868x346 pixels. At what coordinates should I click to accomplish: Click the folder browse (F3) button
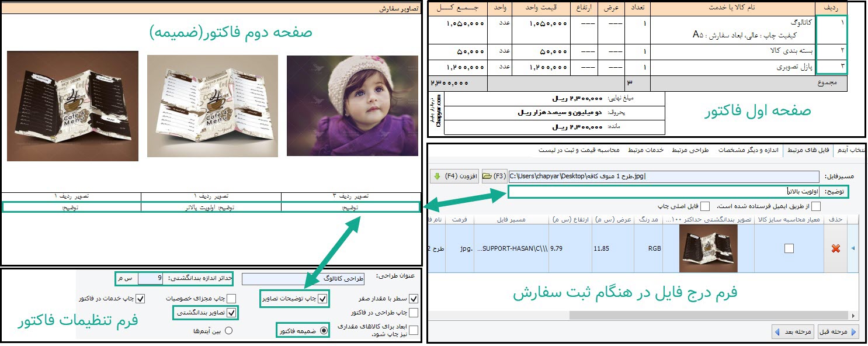(x=494, y=176)
